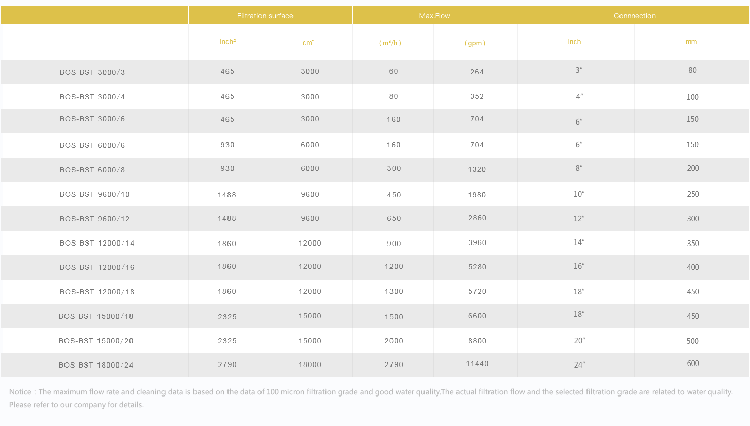Click the BCS-BST 6000/8 model cell
Image resolution: width=750 pixels, height=426 pixels.
point(92,169)
